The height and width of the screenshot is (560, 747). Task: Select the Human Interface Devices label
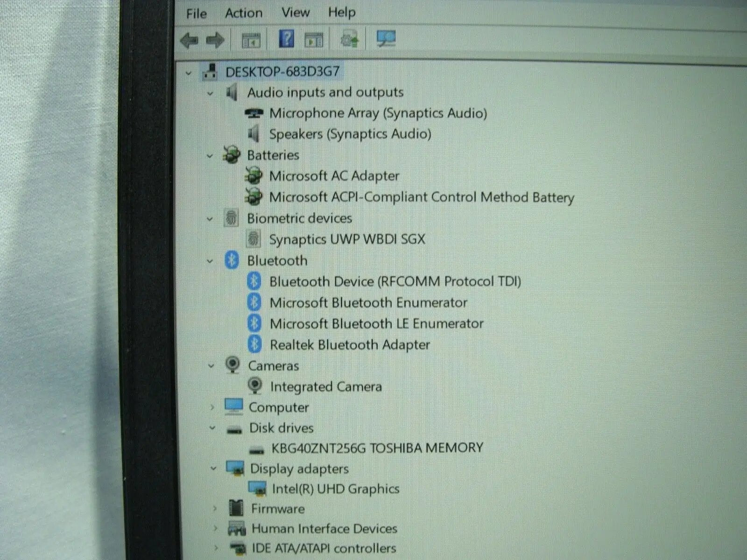pyautogui.click(x=324, y=528)
